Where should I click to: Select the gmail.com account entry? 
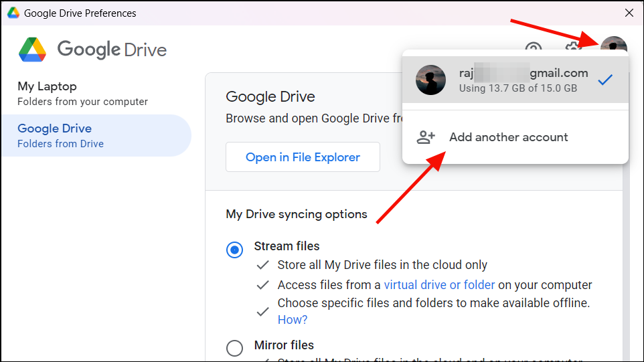click(x=515, y=80)
